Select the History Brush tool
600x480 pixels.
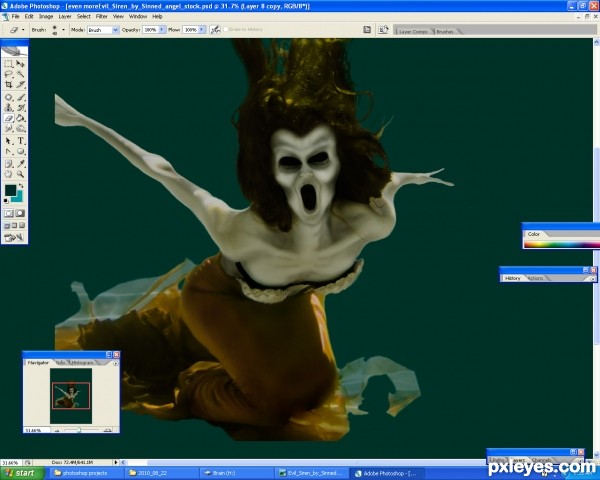pyautogui.click(x=20, y=108)
